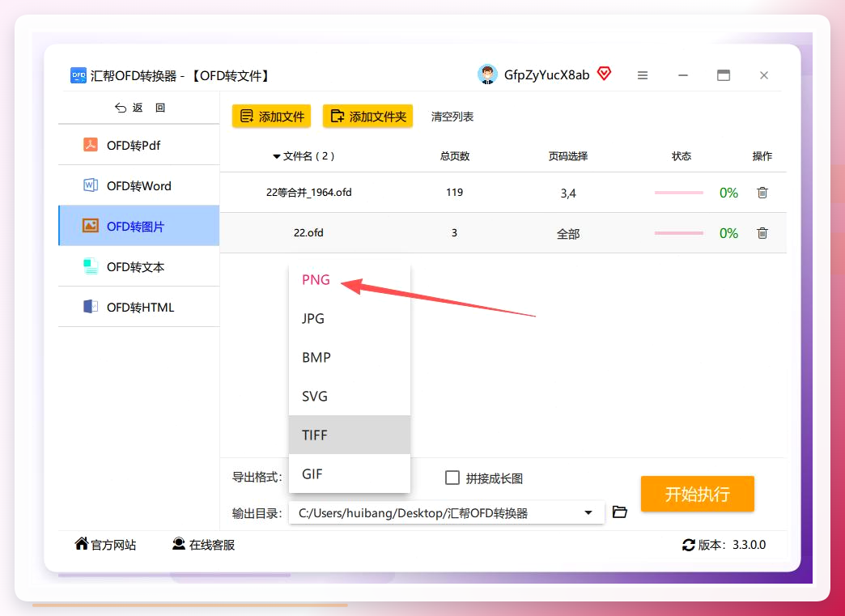The height and width of the screenshot is (616, 845).
Task: Choose GIF in the export format list
Action: [x=349, y=474]
